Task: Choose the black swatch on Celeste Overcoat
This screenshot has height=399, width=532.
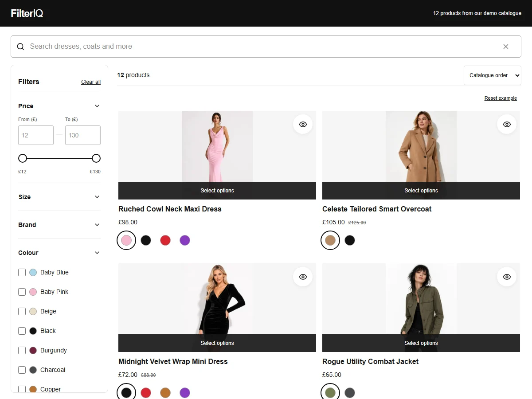Action: pos(350,240)
